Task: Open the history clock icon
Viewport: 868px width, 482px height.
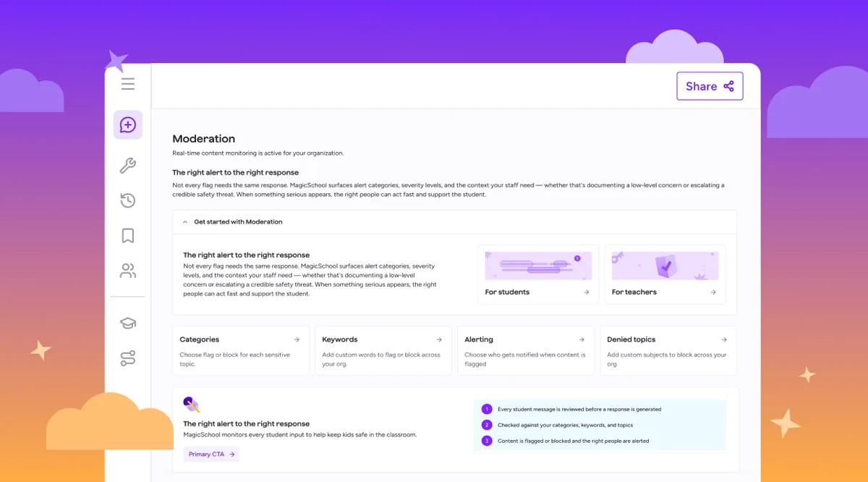Action: (x=128, y=200)
